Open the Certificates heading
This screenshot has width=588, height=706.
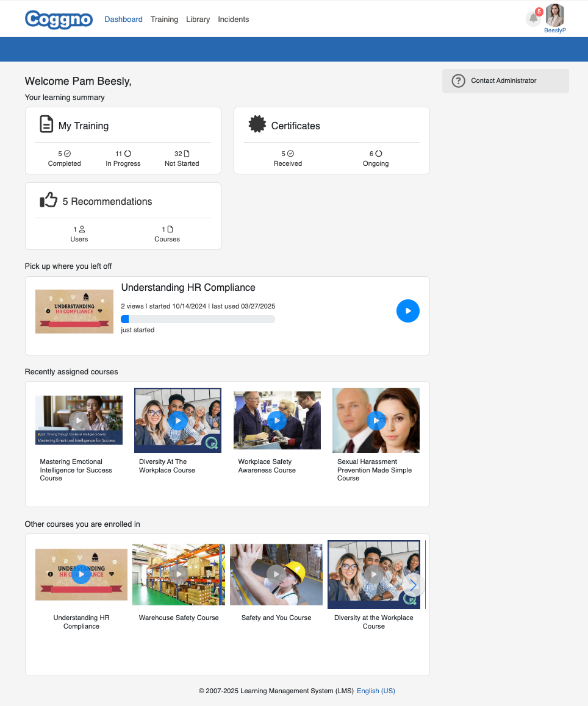coord(296,126)
